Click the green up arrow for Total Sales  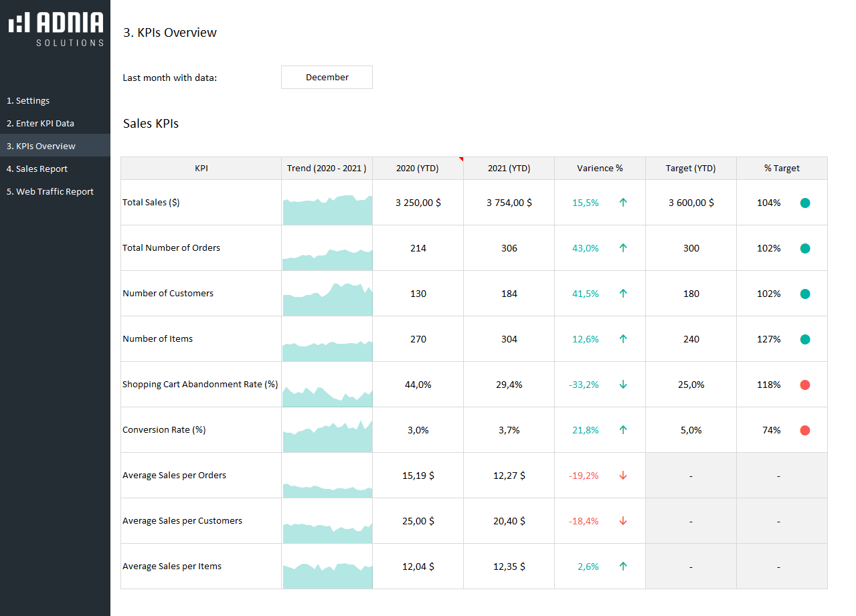tap(623, 203)
